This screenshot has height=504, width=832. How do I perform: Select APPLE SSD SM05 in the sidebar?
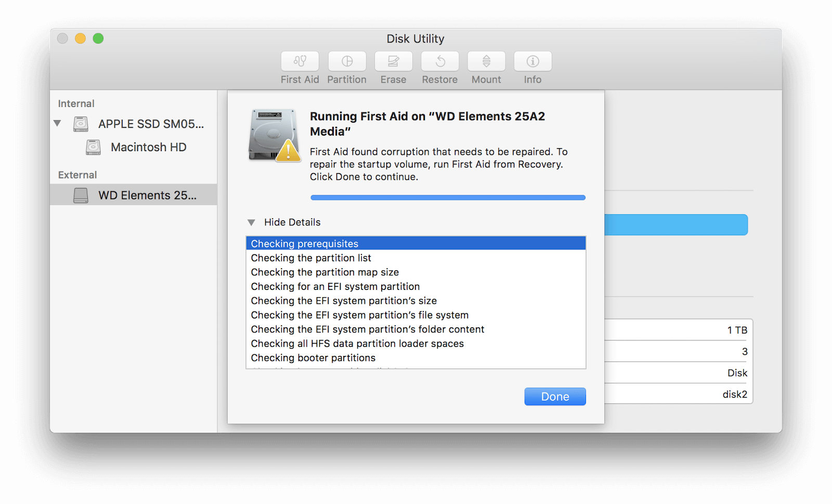pos(151,124)
